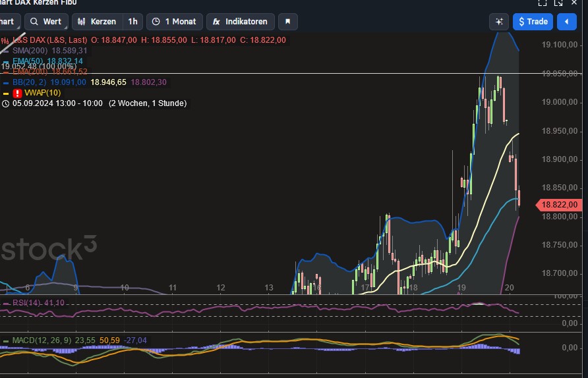Click the clock icon by the date range
Image resolution: width=588 pixels, height=378 pixels.
pos(5,103)
